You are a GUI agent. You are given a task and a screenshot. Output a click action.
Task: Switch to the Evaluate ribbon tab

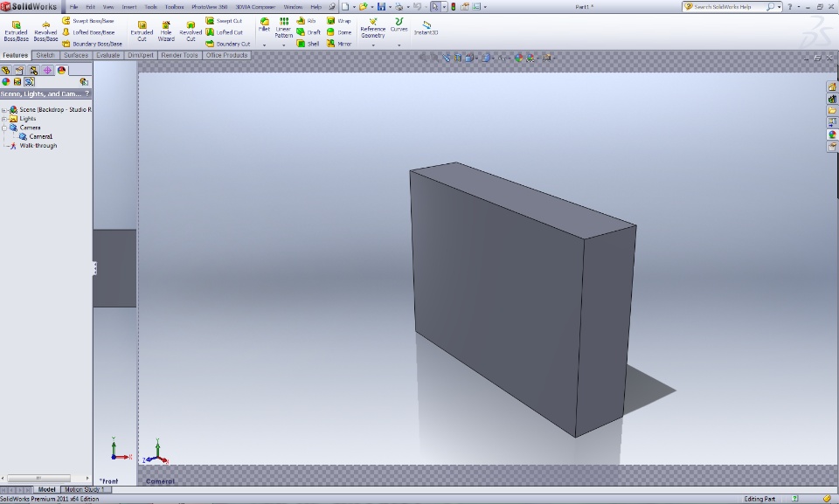[x=108, y=55]
